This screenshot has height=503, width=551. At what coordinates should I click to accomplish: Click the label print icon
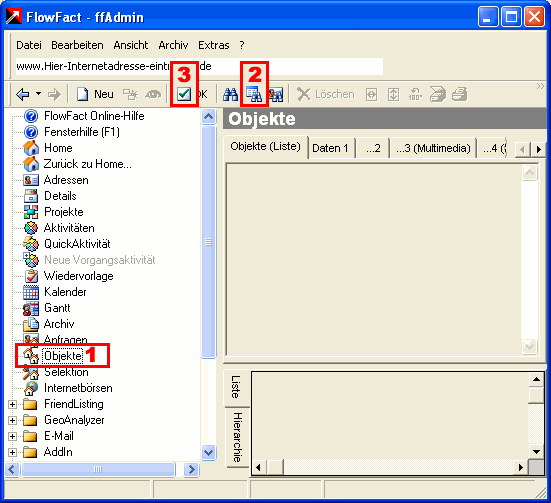pos(437,94)
